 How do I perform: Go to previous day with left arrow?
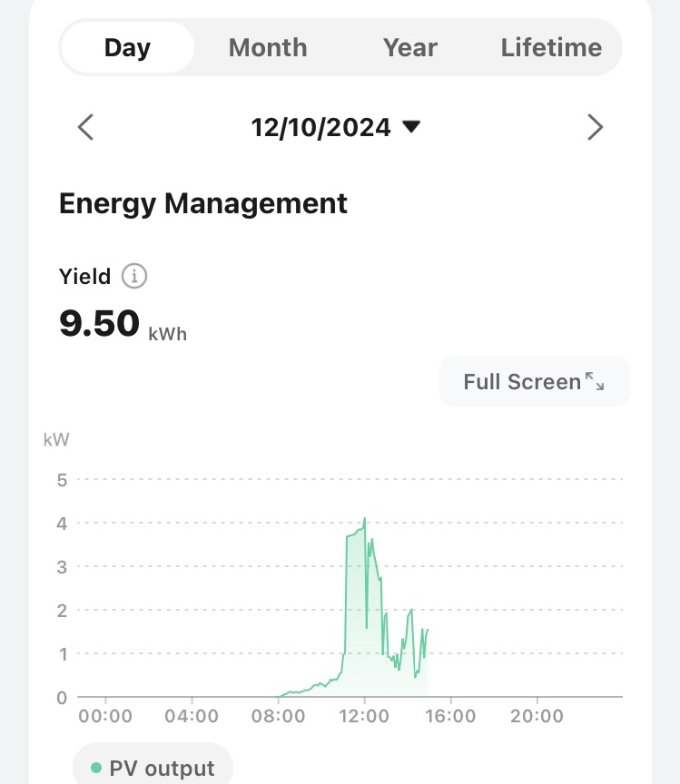85,127
